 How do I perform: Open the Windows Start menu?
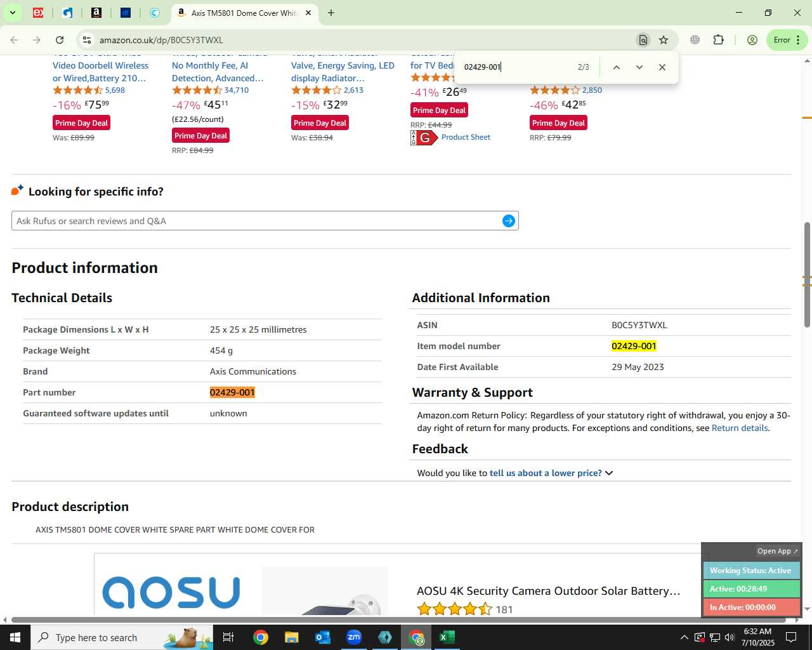pos(15,637)
